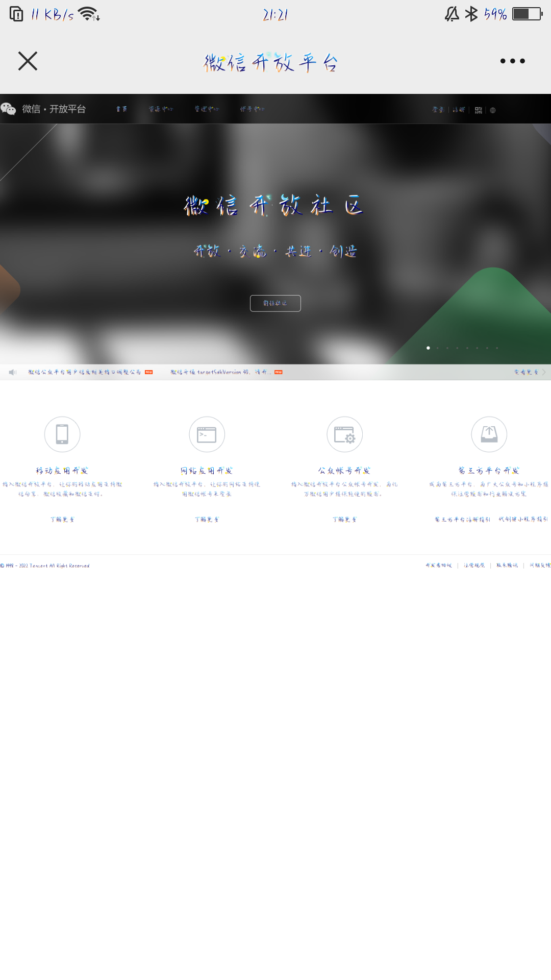Click 了解更多 under 移动应用开发
The image size is (551, 980).
pos(62,519)
